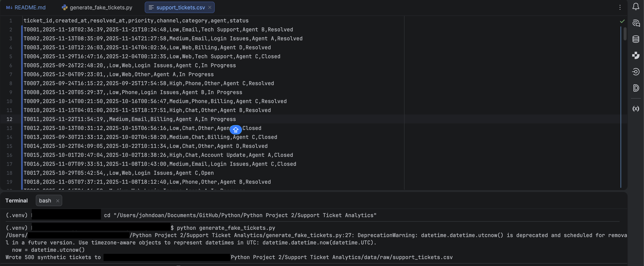Switch to the README.md tab
The width and height of the screenshot is (644, 266).
[x=30, y=7]
